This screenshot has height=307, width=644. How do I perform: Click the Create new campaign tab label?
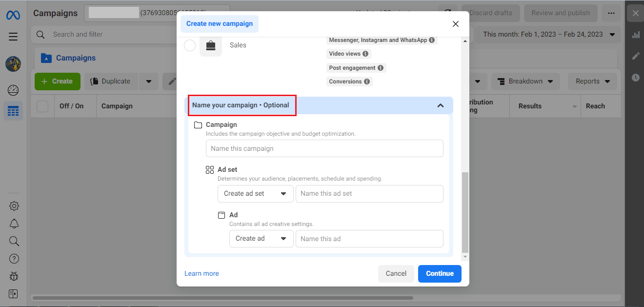[220, 23]
